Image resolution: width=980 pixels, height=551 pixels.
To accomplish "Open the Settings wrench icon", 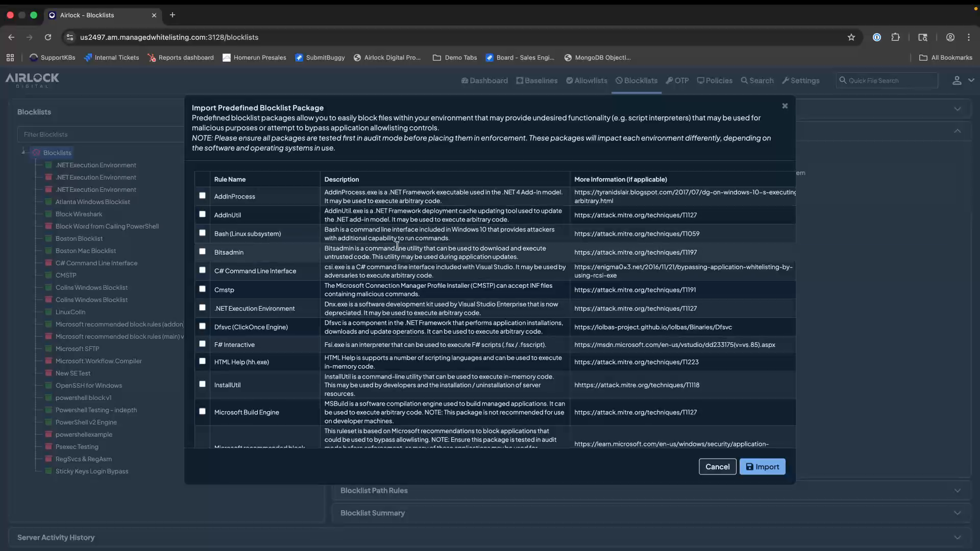I will click(x=787, y=81).
